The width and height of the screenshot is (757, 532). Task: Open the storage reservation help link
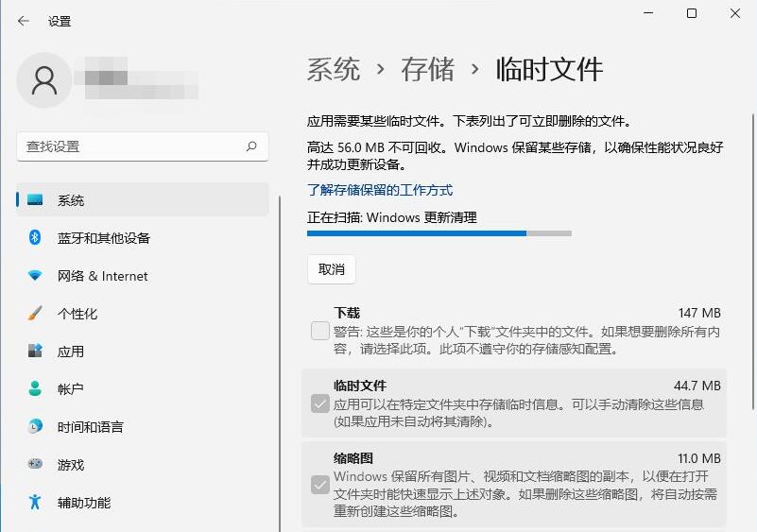tap(380, 190)
